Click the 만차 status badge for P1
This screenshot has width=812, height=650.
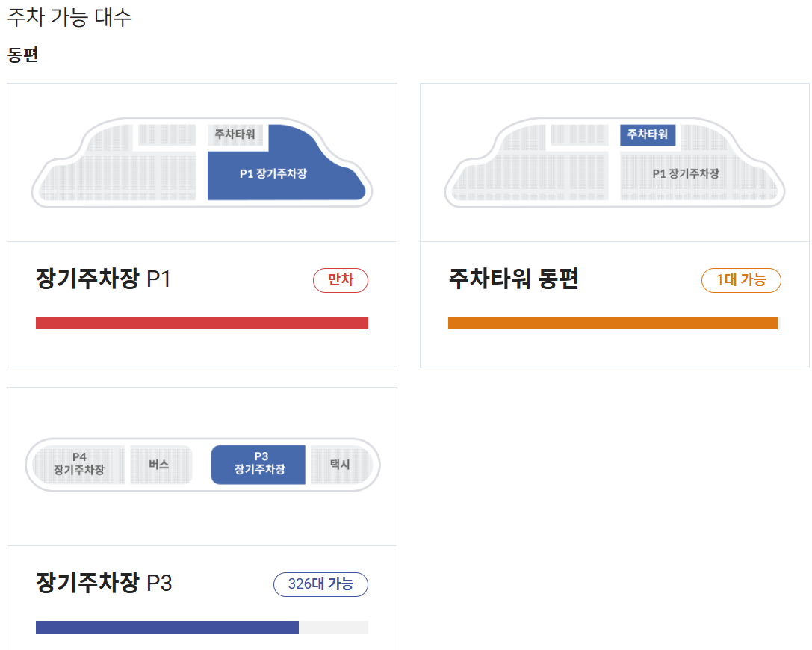tap(341, 280)
